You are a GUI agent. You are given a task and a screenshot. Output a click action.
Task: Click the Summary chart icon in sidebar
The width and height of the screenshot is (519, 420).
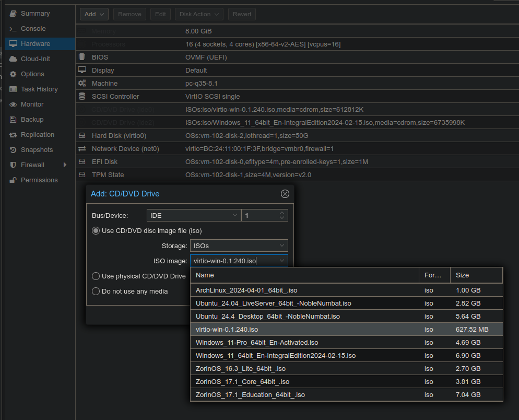click(x=13, y=14)
